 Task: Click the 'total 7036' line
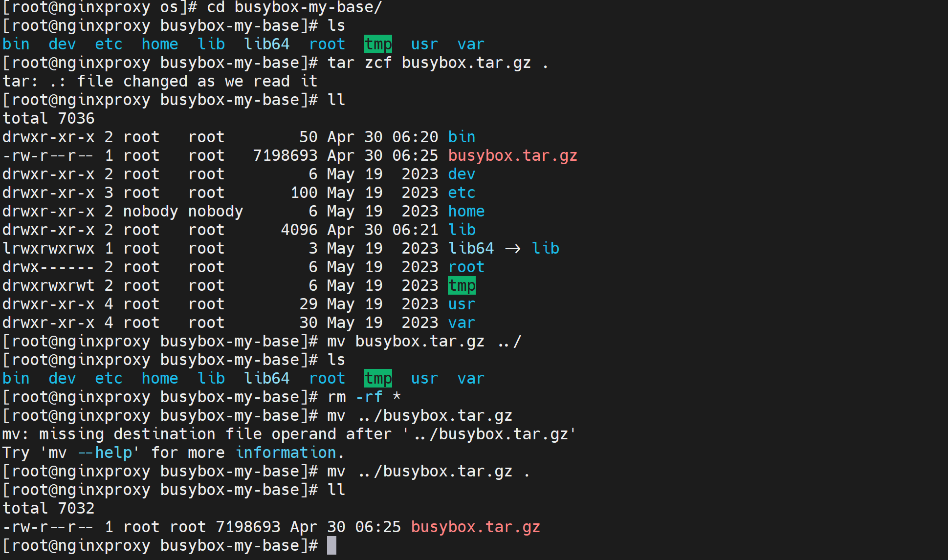pyautogui.click(x=48, y=118)
